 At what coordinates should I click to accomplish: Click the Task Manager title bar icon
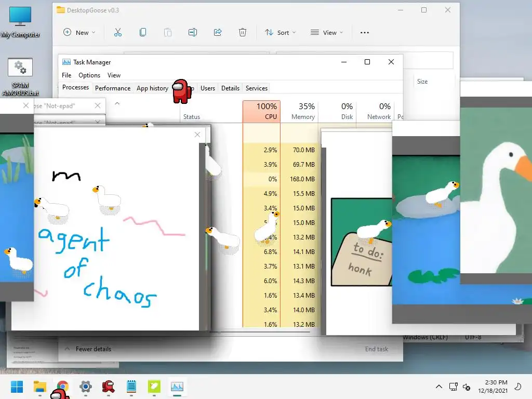pos(66,62)
